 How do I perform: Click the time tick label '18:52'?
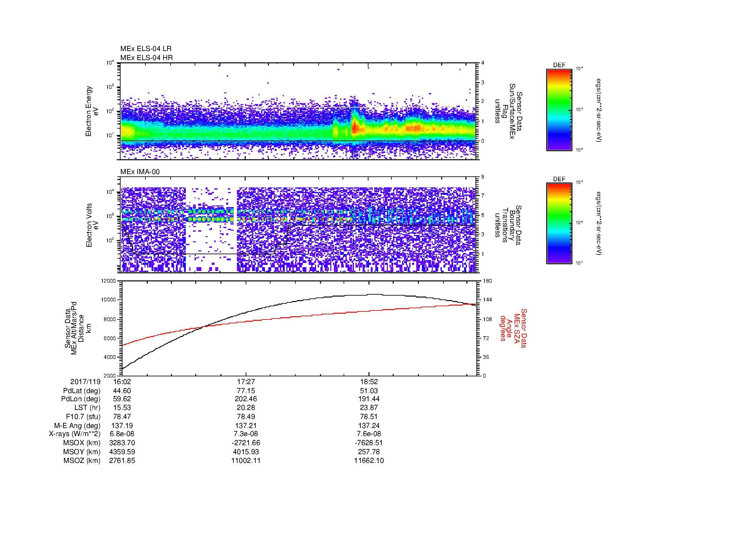(369, 382)
